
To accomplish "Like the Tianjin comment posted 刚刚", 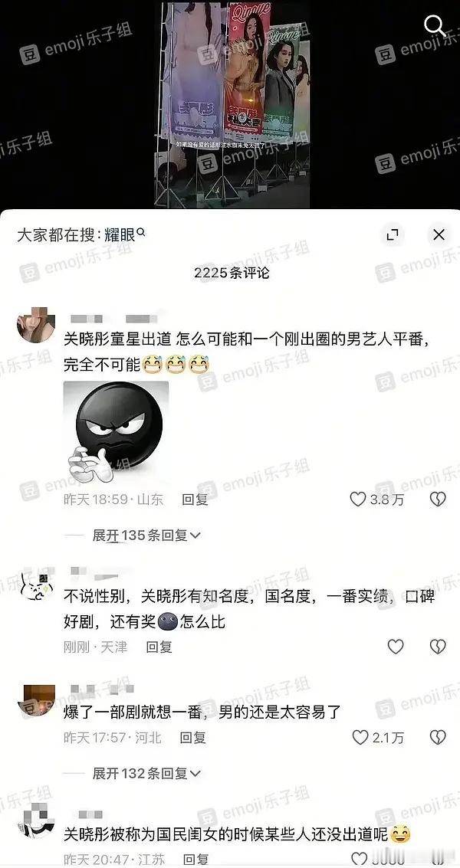I will point(395,647).
